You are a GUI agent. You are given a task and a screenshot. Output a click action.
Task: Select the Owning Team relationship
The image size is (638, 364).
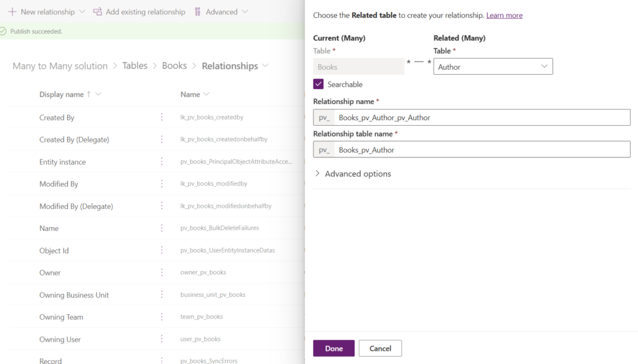coord(61,317)
